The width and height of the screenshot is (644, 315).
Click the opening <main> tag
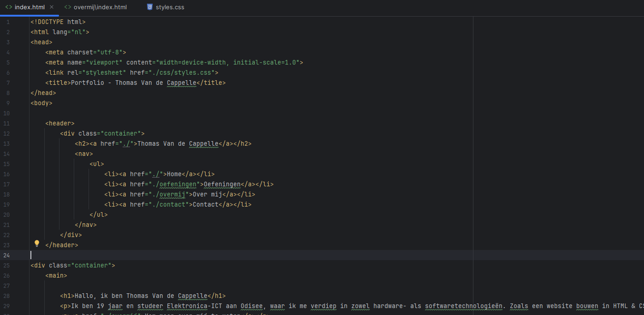pos(56,275)
